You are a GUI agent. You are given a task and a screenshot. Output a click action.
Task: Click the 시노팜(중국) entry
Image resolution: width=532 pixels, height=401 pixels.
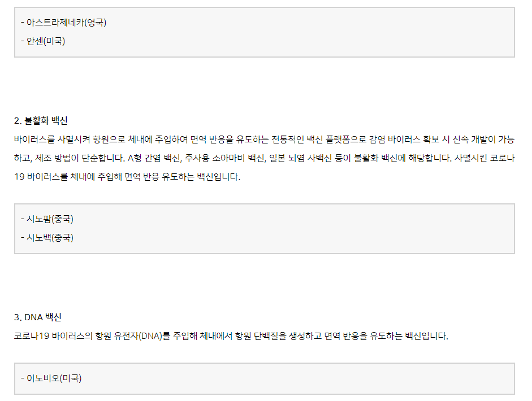pyautogui.click(x=47, y=219)
